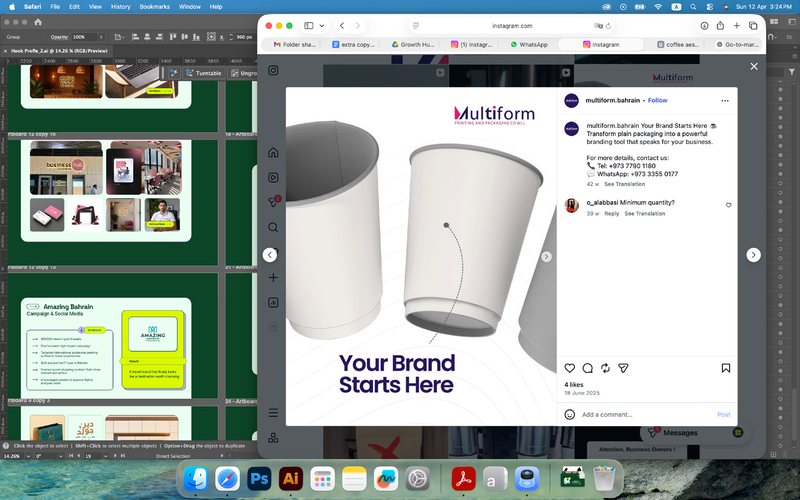The width and height of the screenshot is (800, 500).
Task: Reply to the Minimum quantity comment
Action: (x=611, y=214)
